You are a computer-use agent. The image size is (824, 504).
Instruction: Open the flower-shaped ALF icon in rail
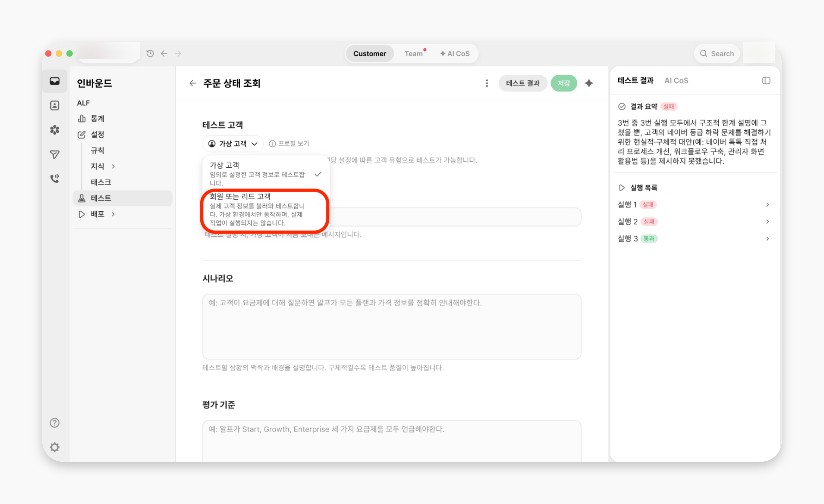pos(55,130)
